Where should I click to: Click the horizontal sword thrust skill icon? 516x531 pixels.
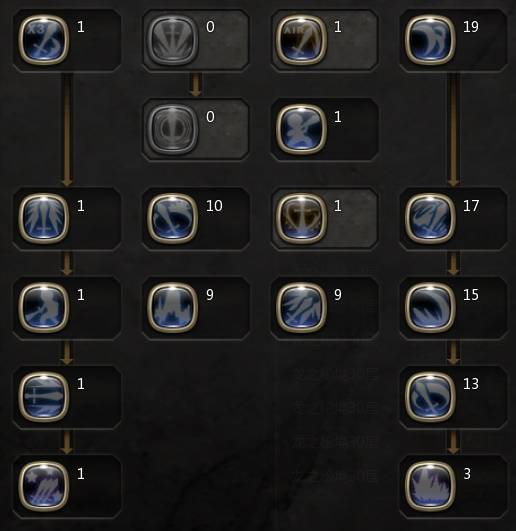click(x=44, y=397)
